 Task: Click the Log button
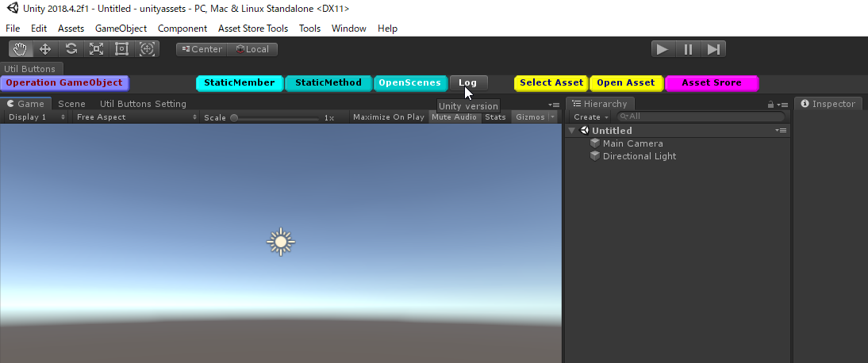468,83
